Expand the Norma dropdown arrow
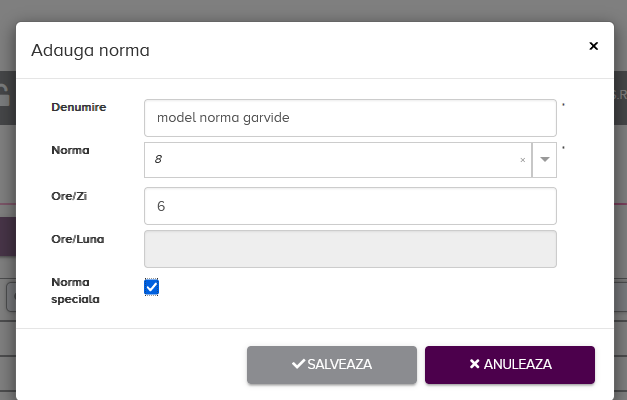Screen dimensions: 627x400 coord(544,159)
